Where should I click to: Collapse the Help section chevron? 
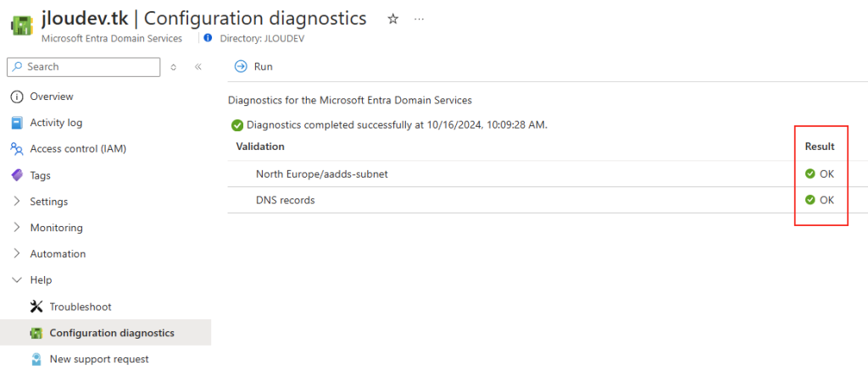(x=17, y=280)
